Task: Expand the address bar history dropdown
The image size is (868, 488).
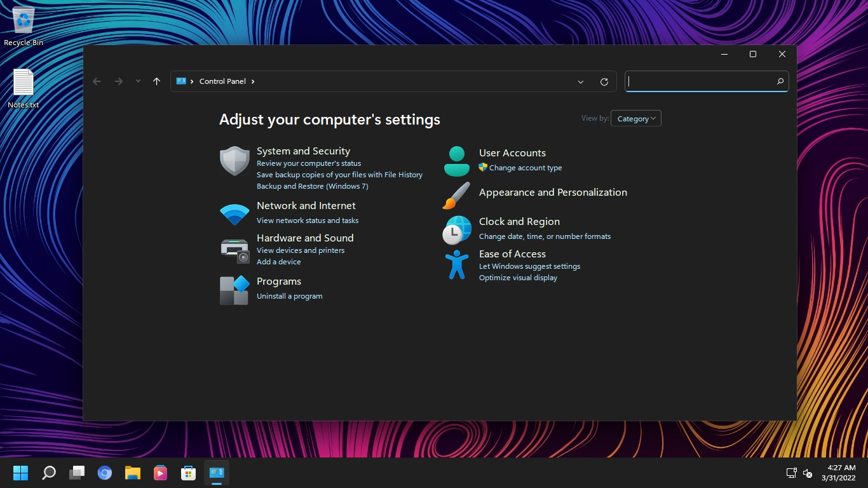Action: coord(580,81)
